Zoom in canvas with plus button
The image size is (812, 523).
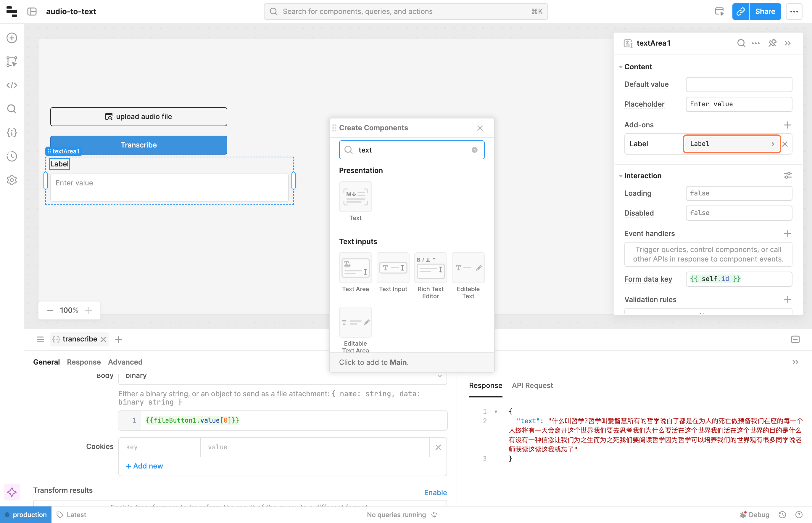tap(88, 310)
